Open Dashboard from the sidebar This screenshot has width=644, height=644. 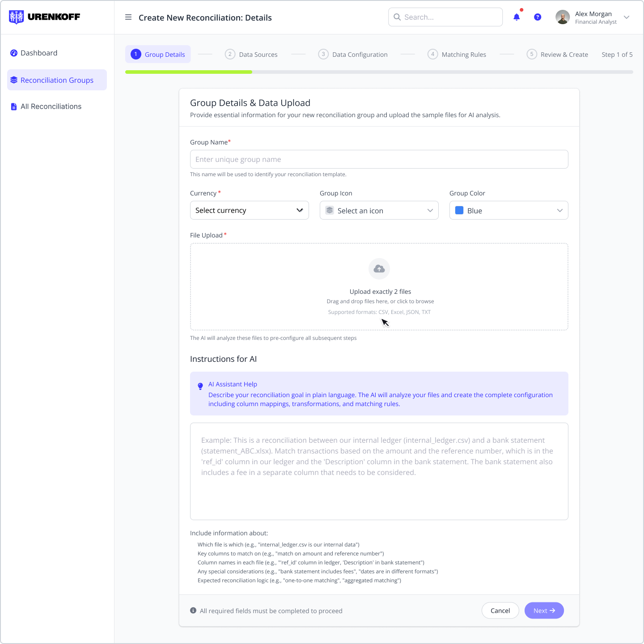tap(57, 53)
